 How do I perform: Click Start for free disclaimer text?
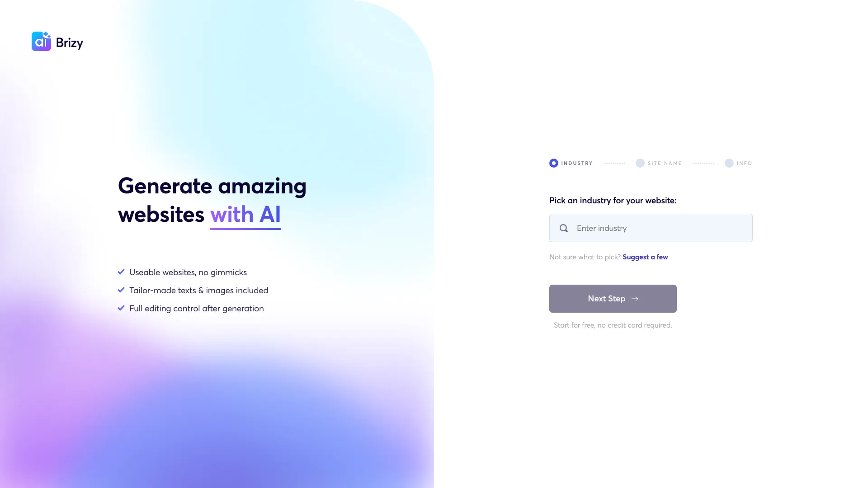click(613, 325)
